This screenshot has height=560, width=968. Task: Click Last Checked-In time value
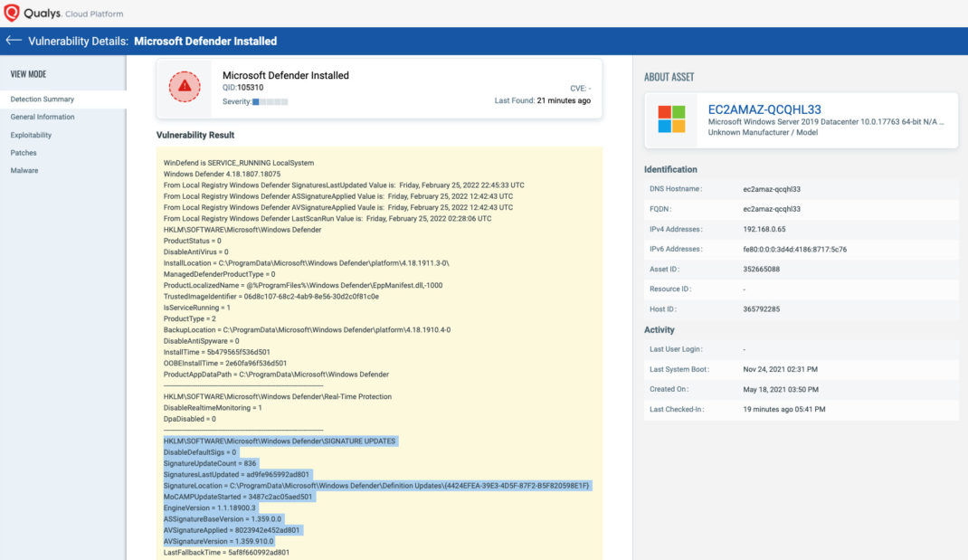tap(784, 409)
